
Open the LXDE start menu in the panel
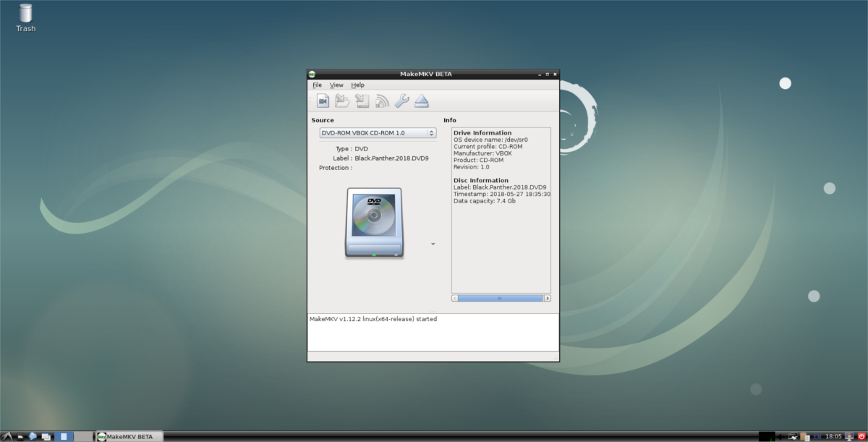(x=7, y=436)
